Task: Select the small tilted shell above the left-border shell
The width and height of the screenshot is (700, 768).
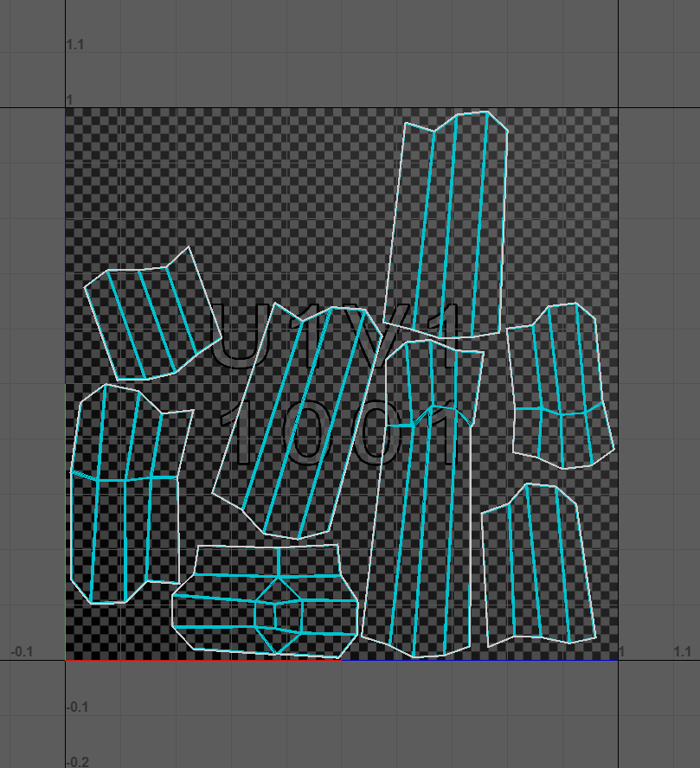Action: [153, 313]
